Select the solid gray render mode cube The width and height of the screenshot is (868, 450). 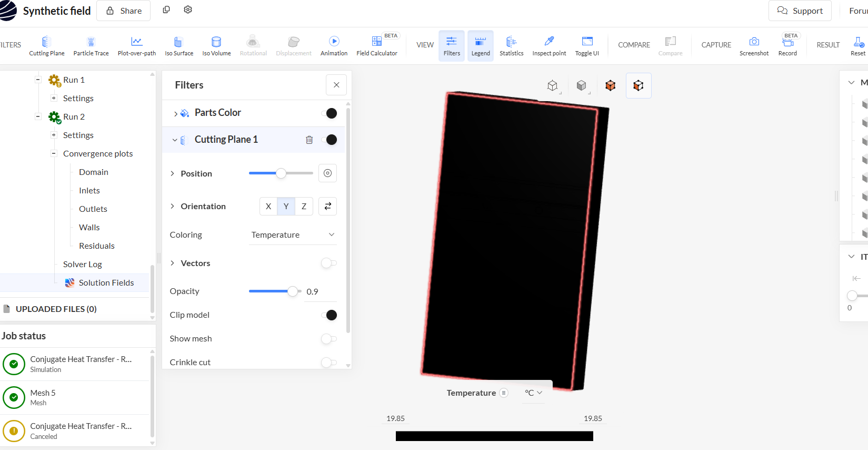[582, 85]
